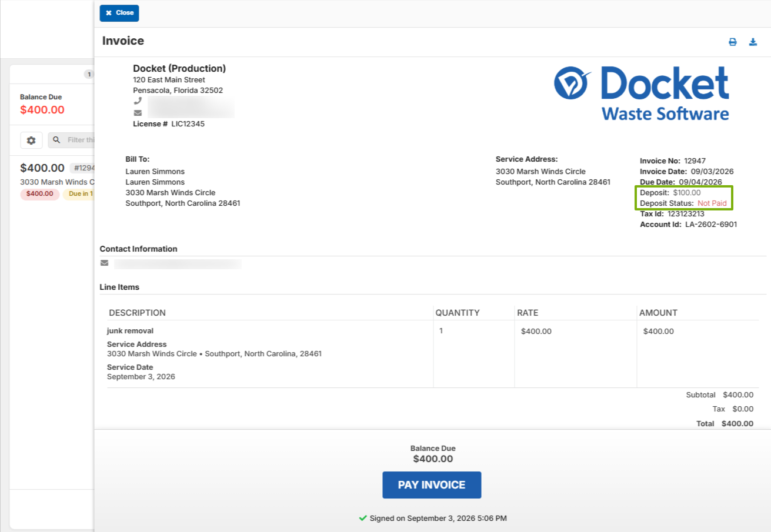This screenshot has height=532, width=771.
Task: Click the invoice number tag #129
Action: [82, 168]
